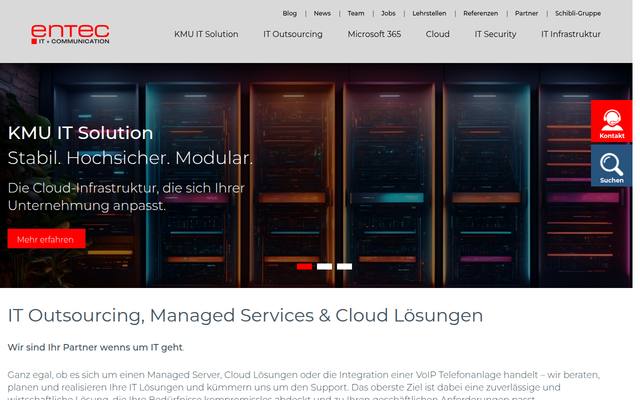Open the Cloud menu item
This screenshot has height=400, width=640.
[438, 34]
